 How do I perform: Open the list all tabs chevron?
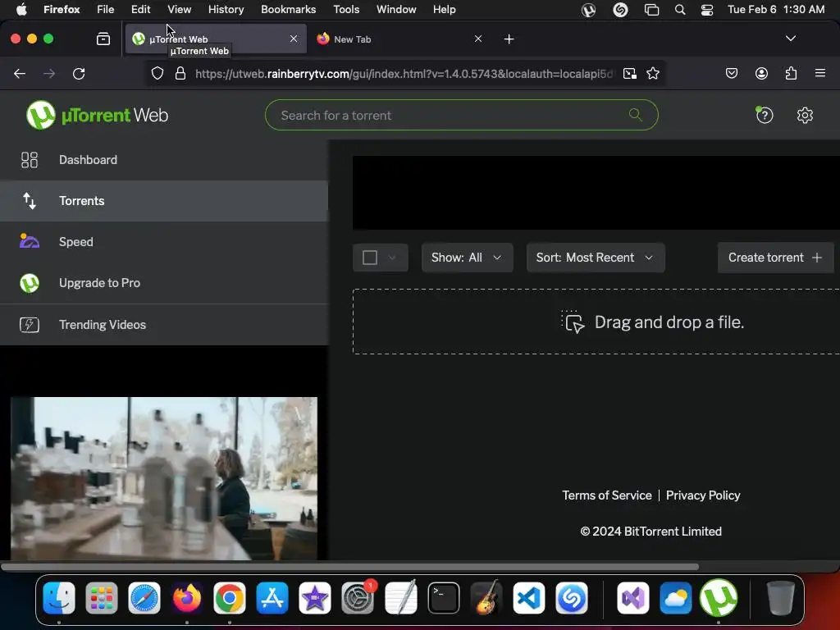coord(791,39)
